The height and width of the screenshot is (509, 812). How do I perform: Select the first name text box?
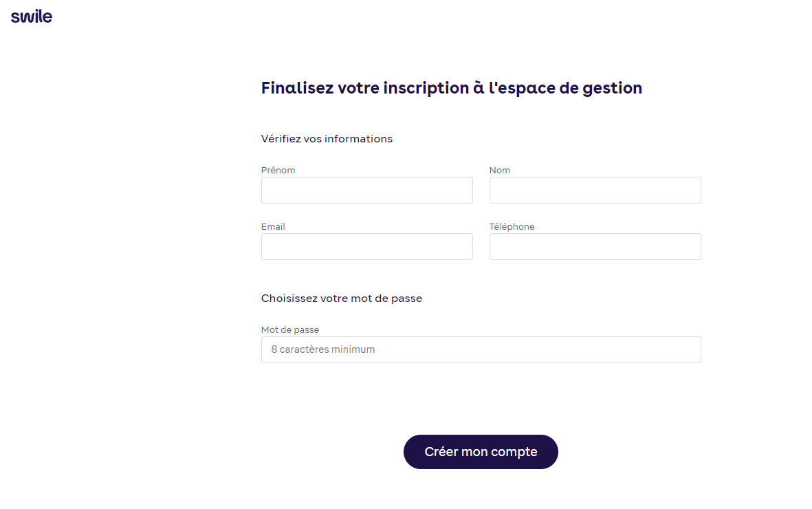click(366, 190)
